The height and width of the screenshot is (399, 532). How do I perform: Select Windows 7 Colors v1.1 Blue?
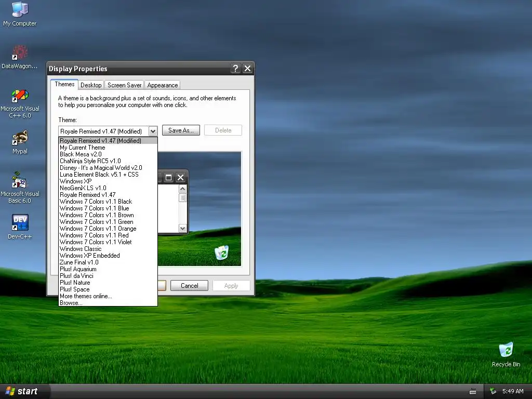pos(108,208)
